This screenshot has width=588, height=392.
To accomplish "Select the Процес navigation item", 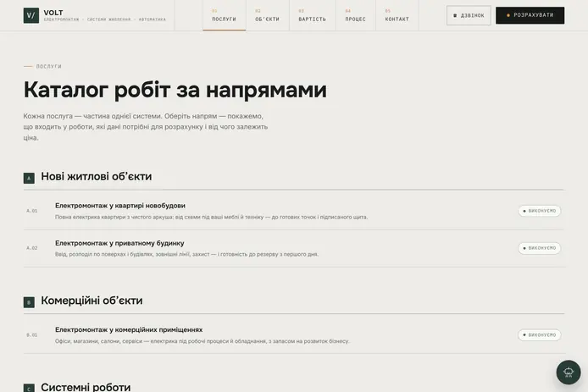I will (x=356, y=15).
